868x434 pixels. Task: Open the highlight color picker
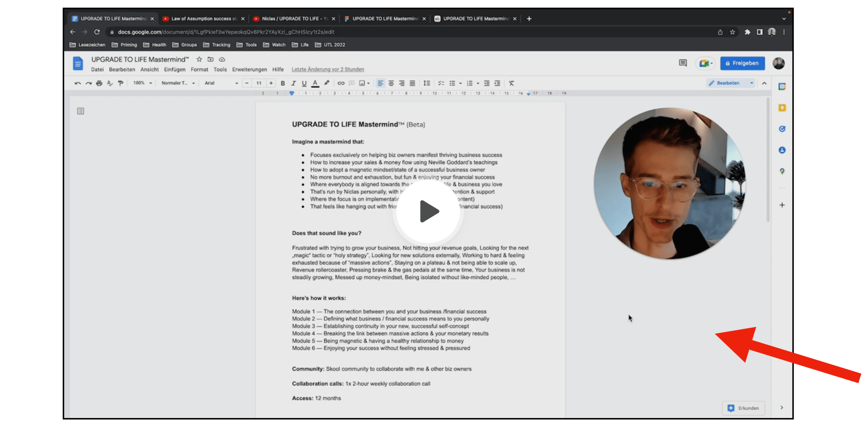tap(326, 83)
